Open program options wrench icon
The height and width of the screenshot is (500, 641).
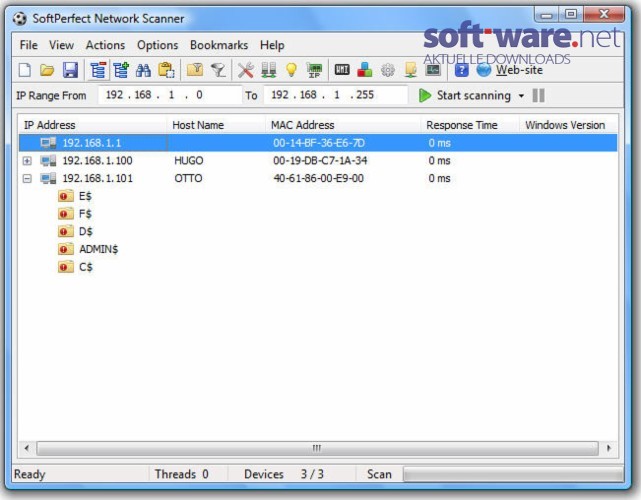246,70
